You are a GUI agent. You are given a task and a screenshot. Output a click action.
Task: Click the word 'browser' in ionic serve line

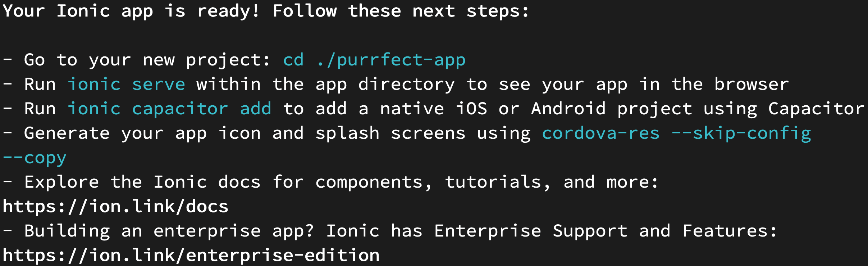[x=751, y=84]
